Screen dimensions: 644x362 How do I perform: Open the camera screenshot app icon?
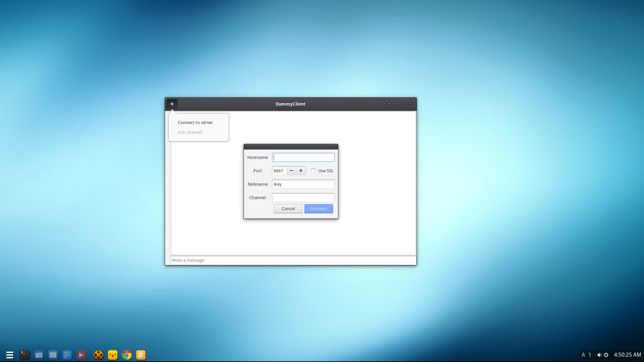click(39, 355)
